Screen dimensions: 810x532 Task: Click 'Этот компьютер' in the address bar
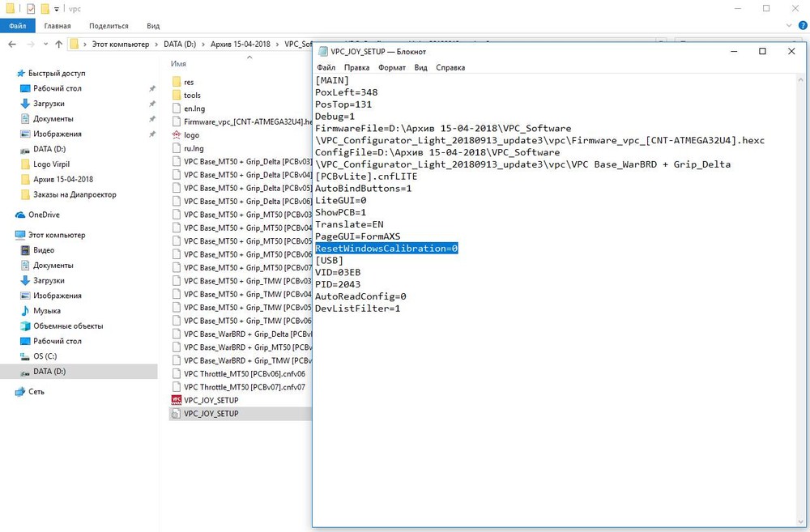121,45
